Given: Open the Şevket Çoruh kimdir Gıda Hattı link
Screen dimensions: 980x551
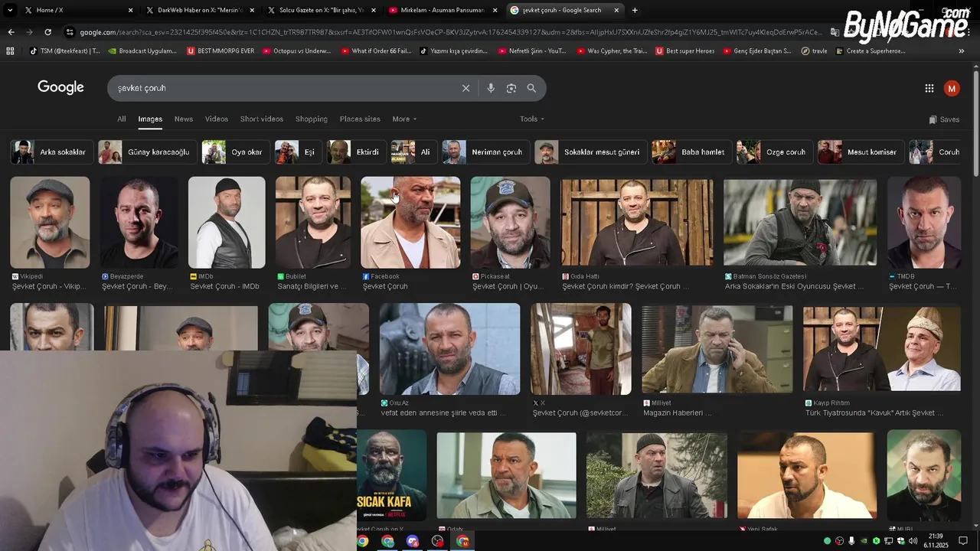Looking at the screenshot, I should coord(626,286).
